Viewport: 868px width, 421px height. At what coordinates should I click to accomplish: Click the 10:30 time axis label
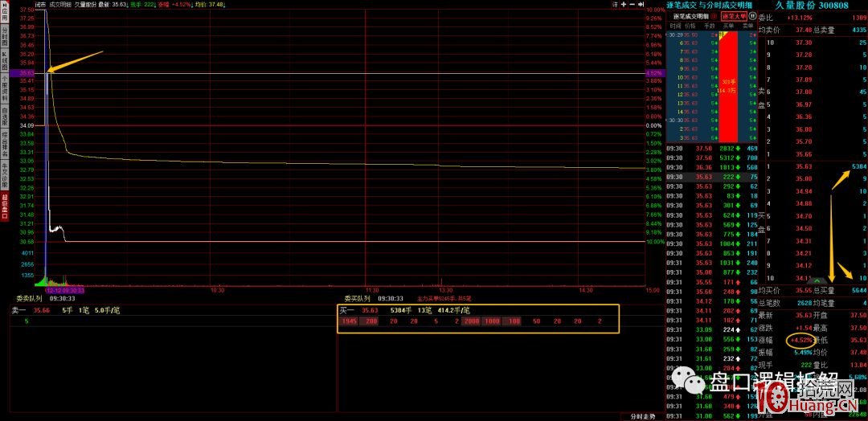coord(218,290)
